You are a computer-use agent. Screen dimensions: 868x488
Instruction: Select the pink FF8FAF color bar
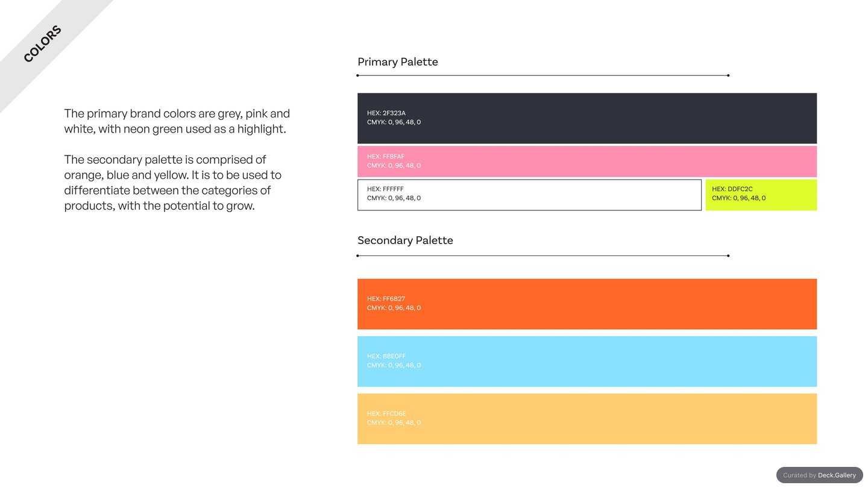click(x=587, y=161)
